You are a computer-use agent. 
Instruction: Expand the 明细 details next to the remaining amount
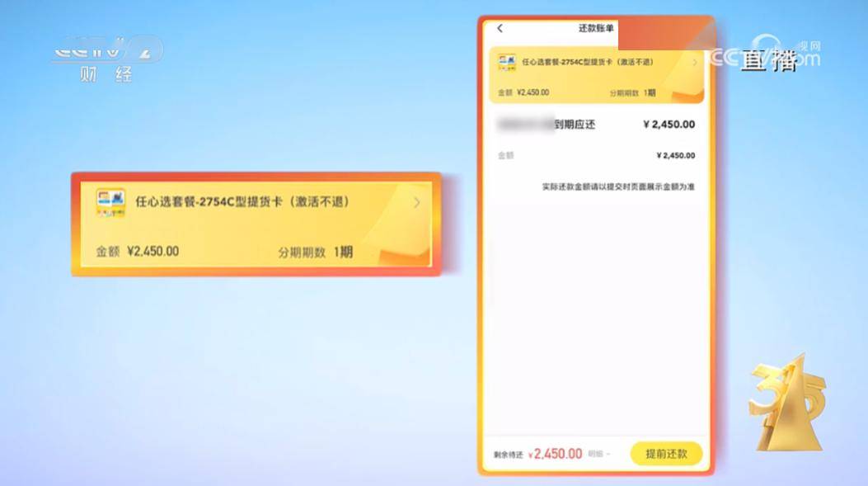(598, 454)
